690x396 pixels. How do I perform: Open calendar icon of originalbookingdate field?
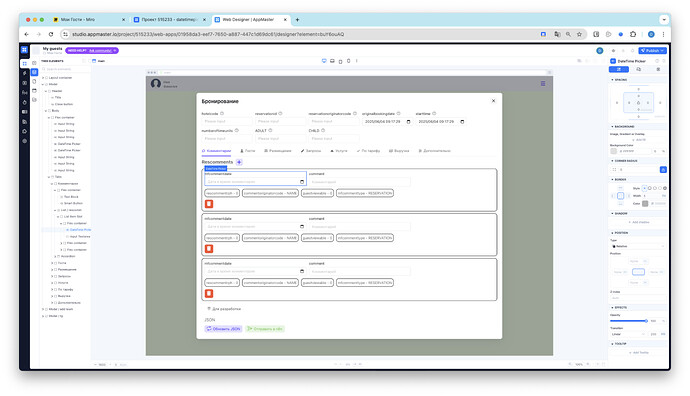[408, 122]
